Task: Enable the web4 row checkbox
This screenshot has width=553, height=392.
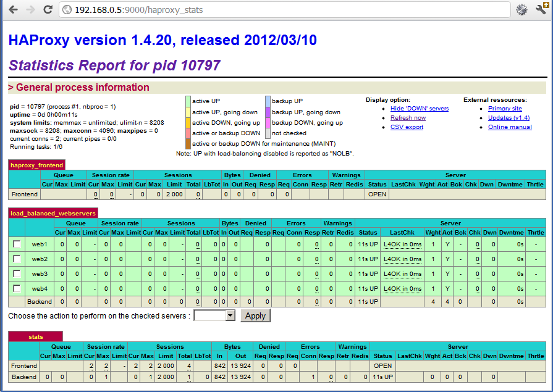Action: pos(17,288)
